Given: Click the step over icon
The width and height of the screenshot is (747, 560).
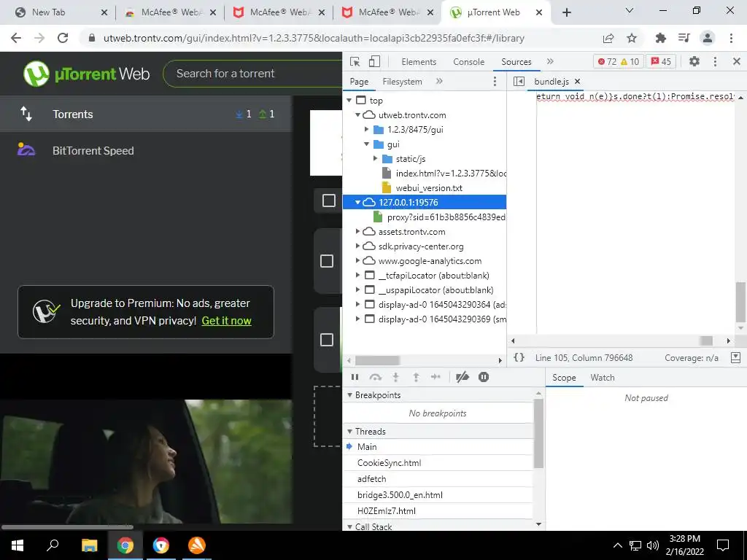Looking at the screenshot, I should coord(376,377).
